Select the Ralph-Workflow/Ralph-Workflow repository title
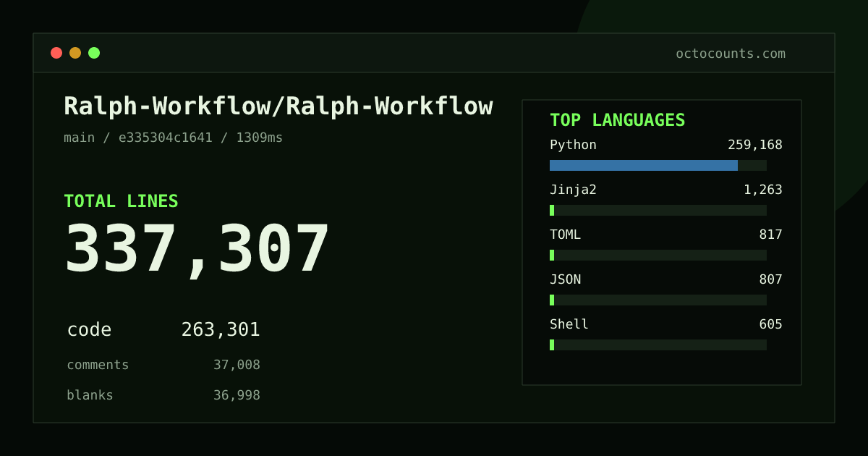 [x=278, y=106]
